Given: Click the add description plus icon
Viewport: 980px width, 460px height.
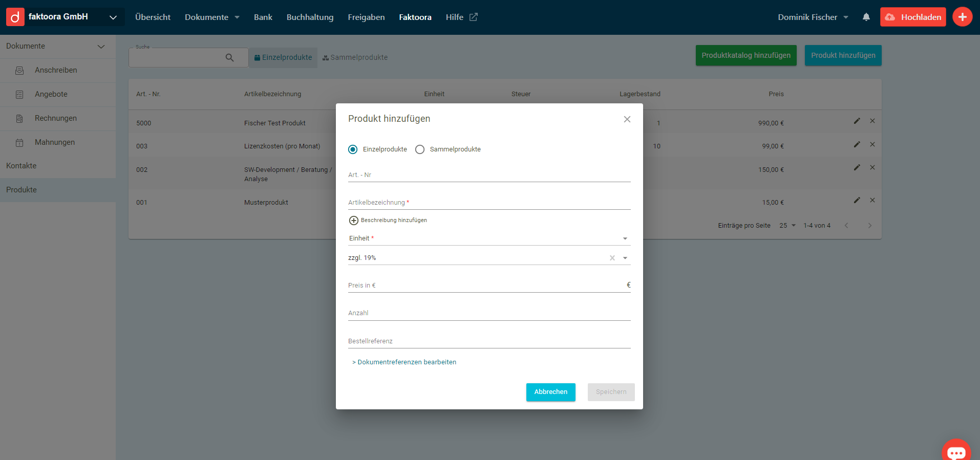Looking at the screenshot, I should [353, 221].
